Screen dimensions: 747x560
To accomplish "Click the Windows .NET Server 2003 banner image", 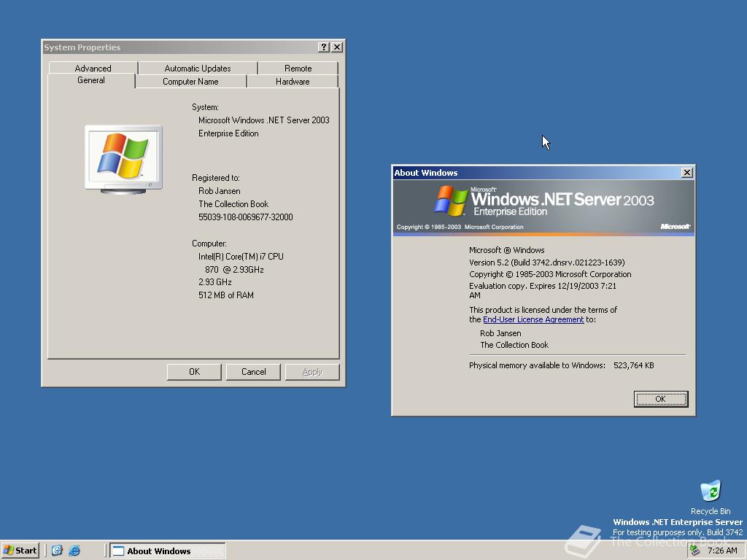I will pos(543,208).
